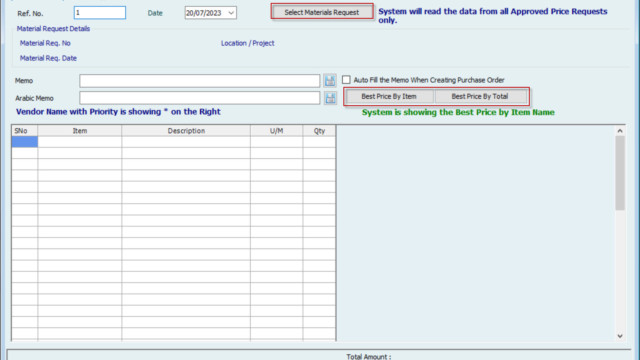Image resolution: width=640 pixels, height=360 pixels.
Task: Click the Material Request Details heading
Action: tap(53, 29)
